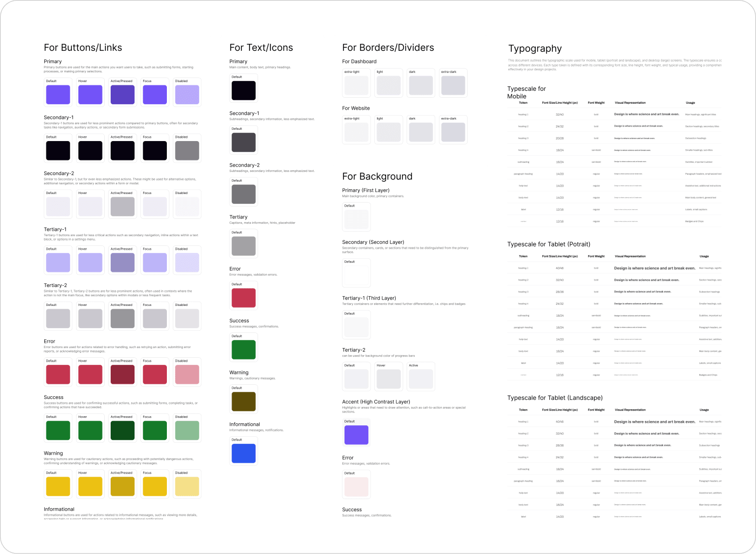Choose the Background Tertiary-2 Hover swatch
This screenshot has height=554, width=756.
(x=389, y=379)
